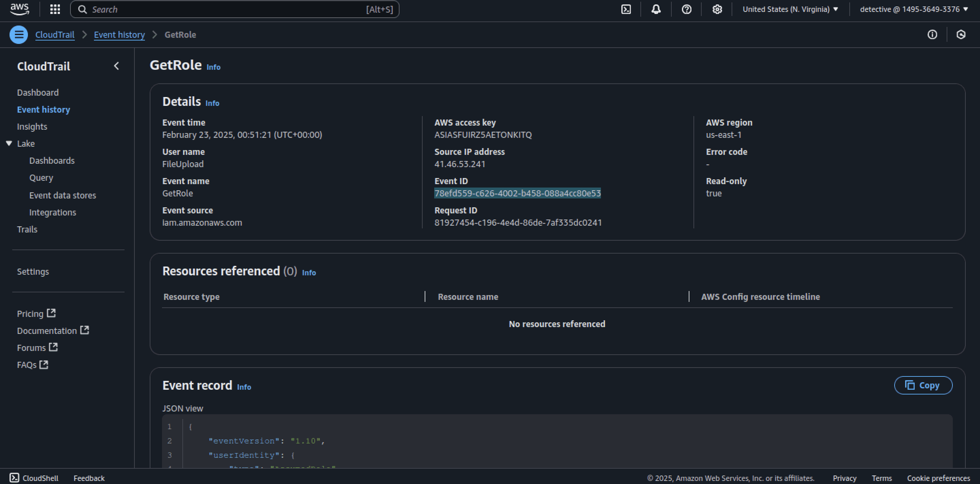Open the Forums link
The image size is (980, 484).
[x=31, y=348]
